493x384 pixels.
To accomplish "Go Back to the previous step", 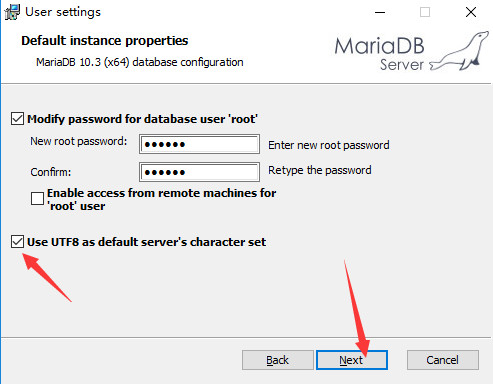I will pos(278,360).
